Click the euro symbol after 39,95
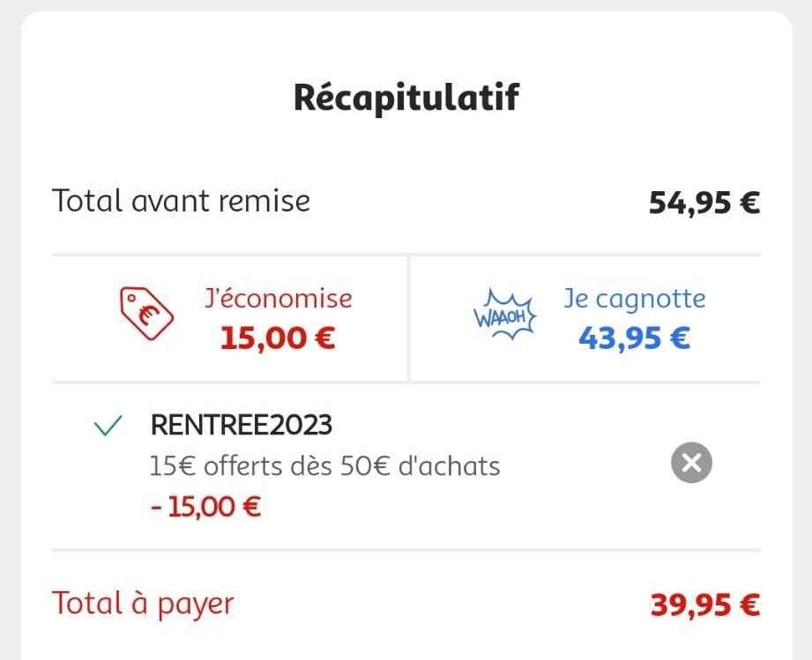 pos(750,604)
